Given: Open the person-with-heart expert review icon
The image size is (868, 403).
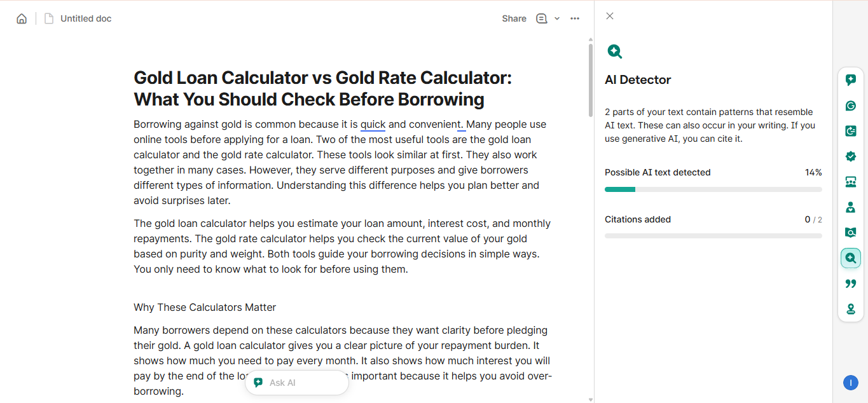Looking at the screenshot, I should tap(851, 207).
